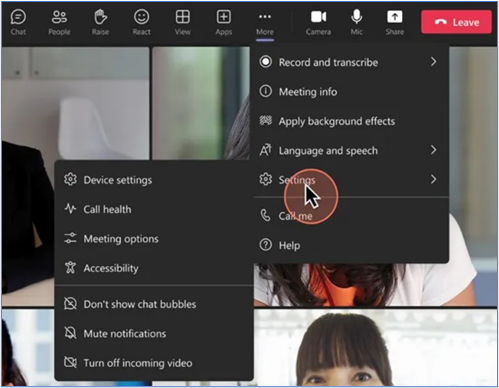Click the Meeting info circle icon

click(265, 91)
